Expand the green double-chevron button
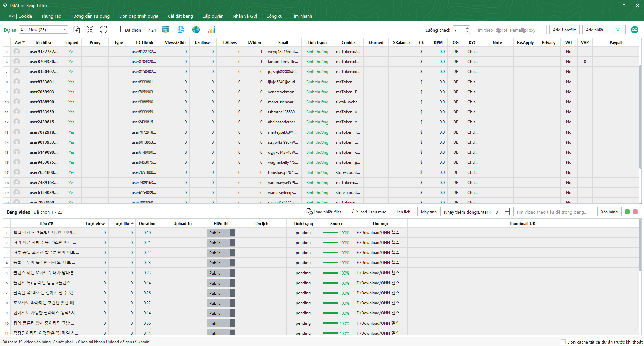 [618, 30]
